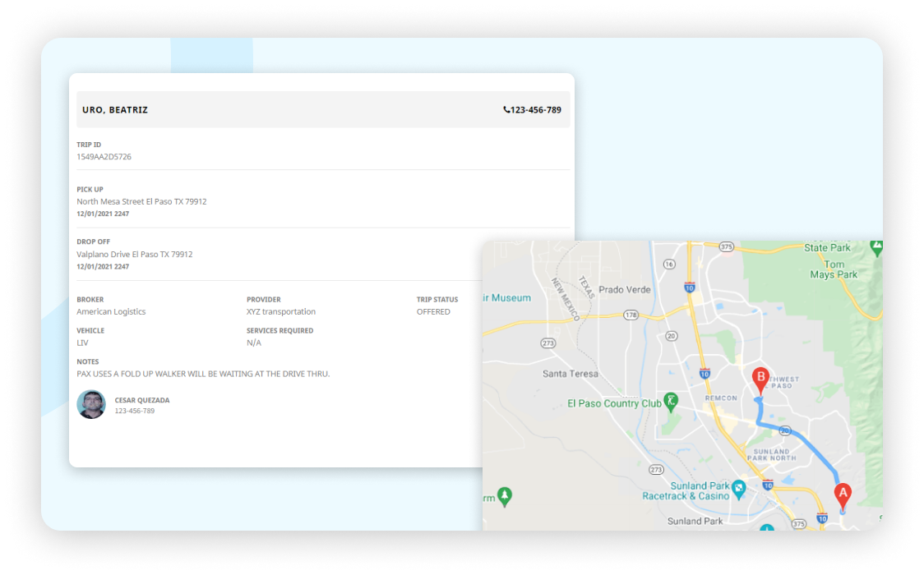
Task: Click Sunland Park Racetrack & Casino pin
Action: click(738, 487)
